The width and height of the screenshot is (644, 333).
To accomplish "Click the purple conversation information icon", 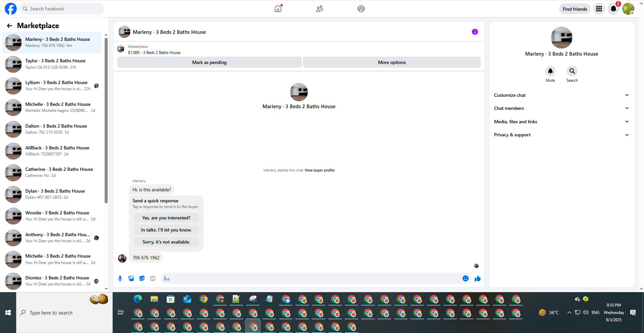I will (475, 32).
